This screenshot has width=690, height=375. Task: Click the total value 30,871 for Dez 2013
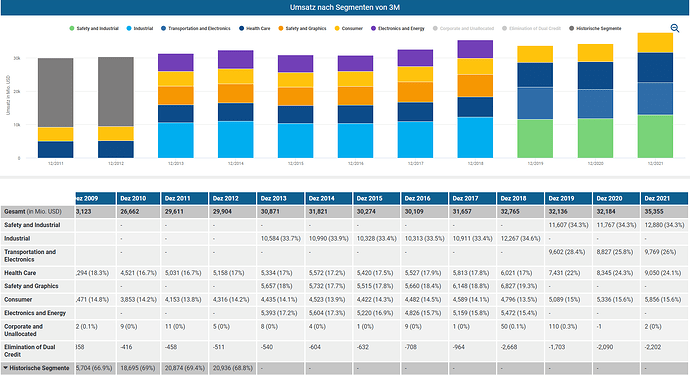pos(270,212)
